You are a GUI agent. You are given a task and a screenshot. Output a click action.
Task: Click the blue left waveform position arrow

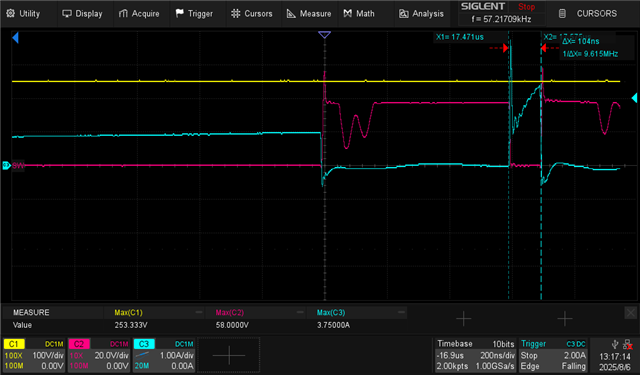tap(15, 38)
